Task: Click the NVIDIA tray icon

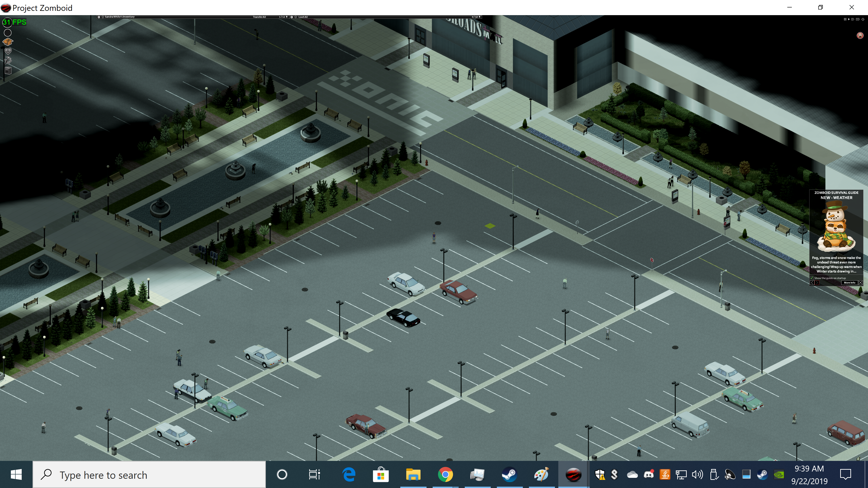Action: point(779,475)
